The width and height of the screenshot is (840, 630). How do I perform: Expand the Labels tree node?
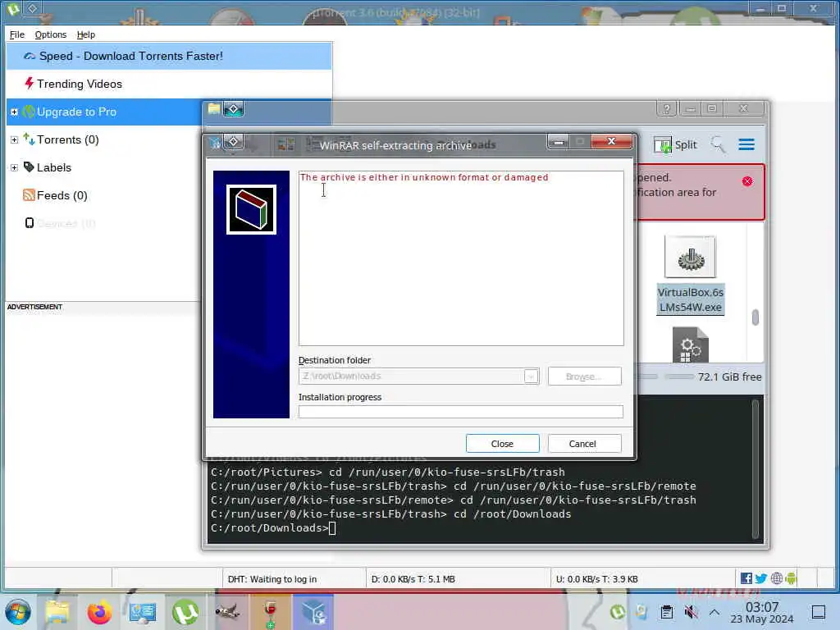(x=15, y=167)
